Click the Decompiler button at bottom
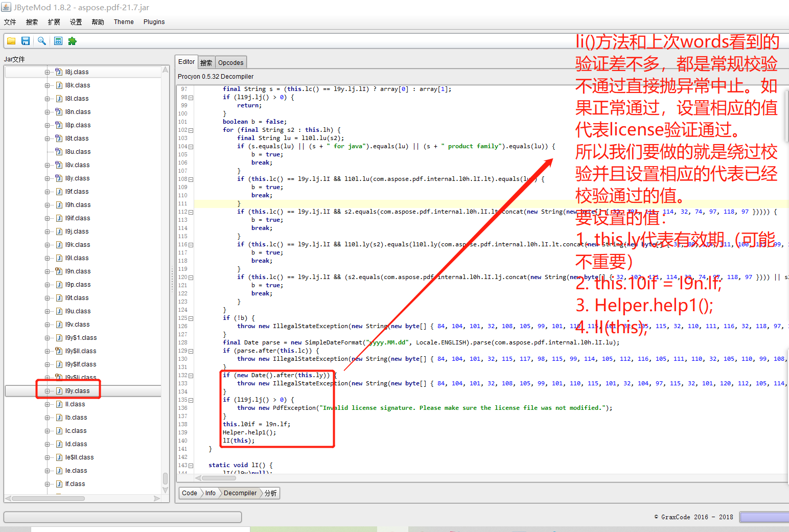Viewport: 789px width, 532px height. tap(240, 493)
